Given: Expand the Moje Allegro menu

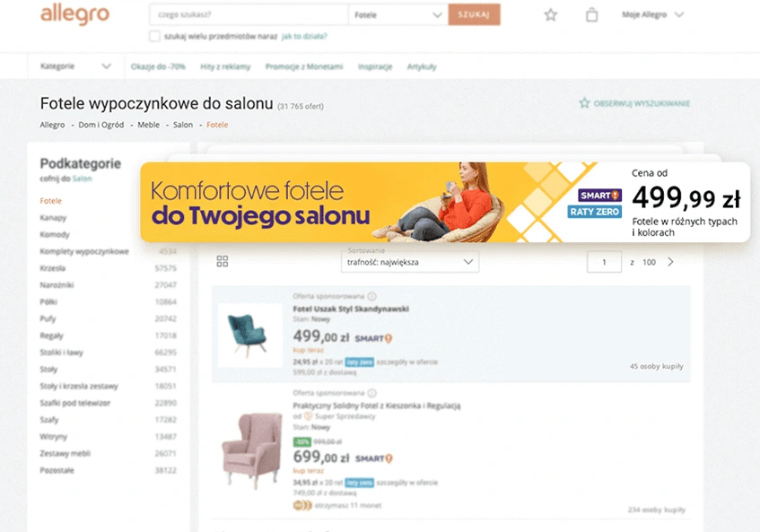Looking at the screenshot, I should pyautogui.click(x=652, y=15).
